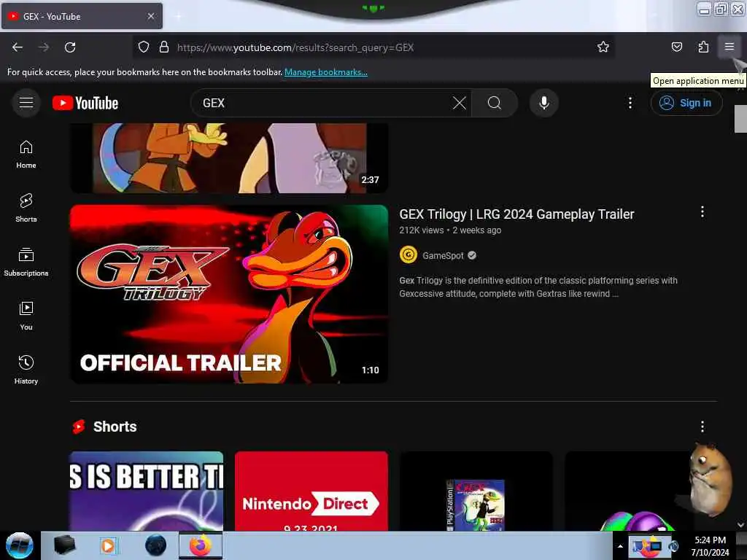Open GEX Trilogy LRG 2024 Gameplay Trailer title
This screenshot has width=747, height=560.
[516, 214]
